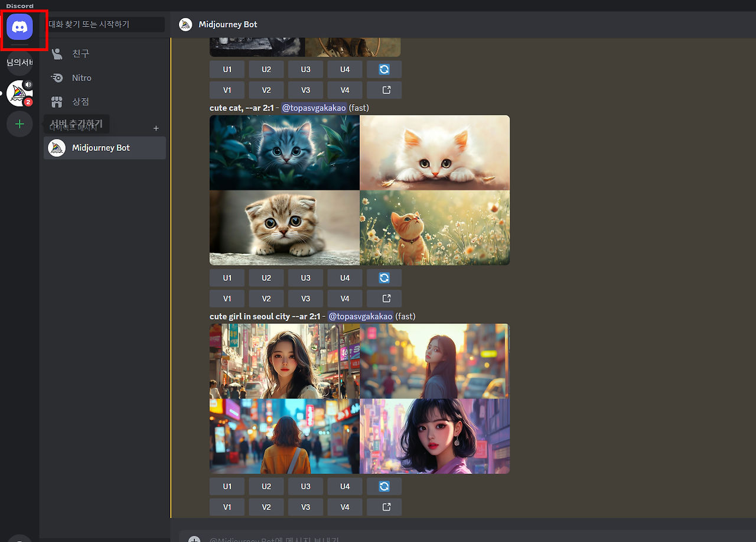The width and height of the screenshot is (756, 542).
Task: Upscale cute cat image with U3
Action: click(305, 278)
